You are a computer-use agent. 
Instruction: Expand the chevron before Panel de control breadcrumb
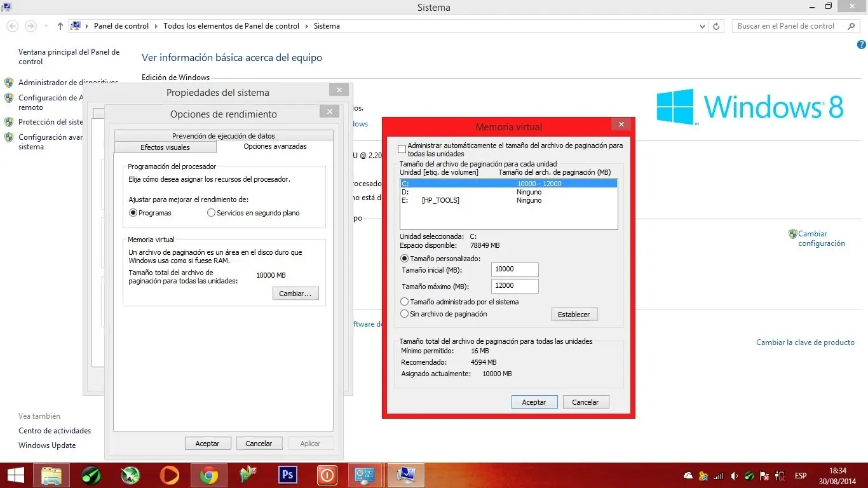coord(87,26)
